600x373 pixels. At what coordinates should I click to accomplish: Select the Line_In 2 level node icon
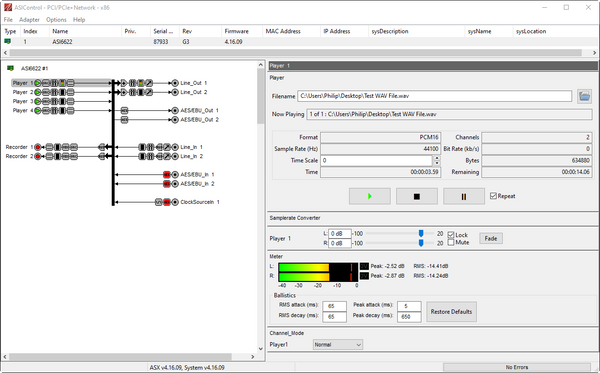pyautogui.click(x=167, y=156)
